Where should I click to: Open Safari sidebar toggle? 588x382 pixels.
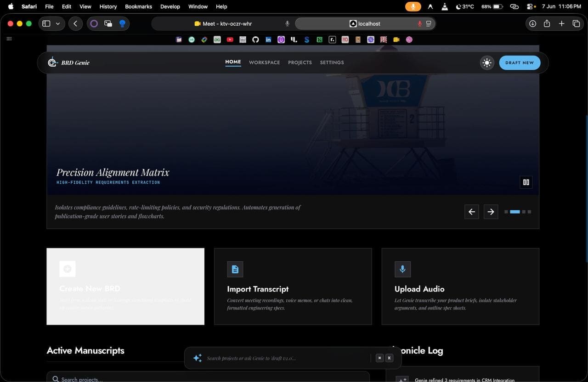pyautogui.click(x=46, y=23)
